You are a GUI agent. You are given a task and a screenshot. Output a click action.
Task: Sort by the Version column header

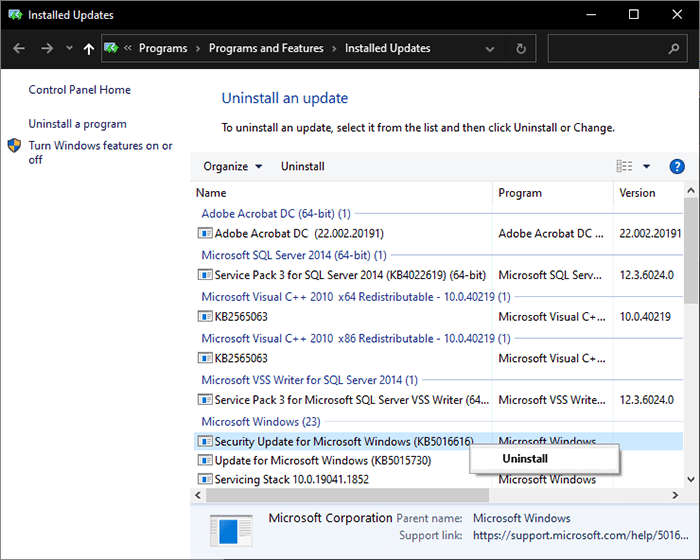click(648, 193)
